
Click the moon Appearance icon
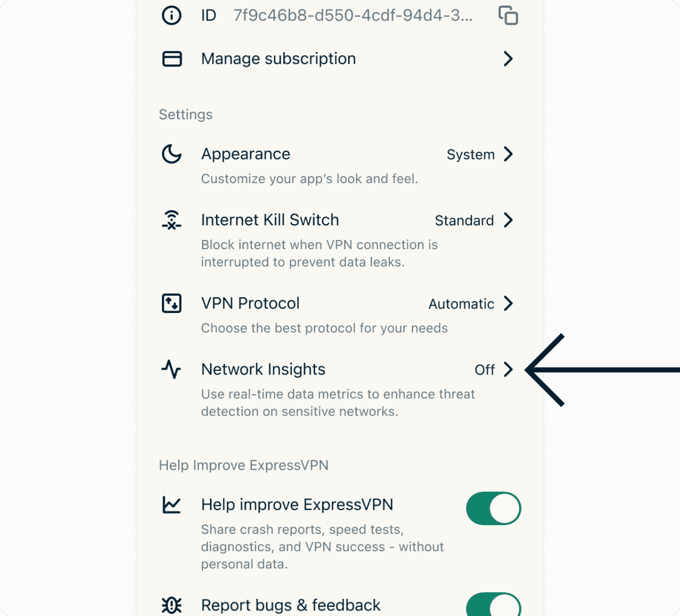172,154
